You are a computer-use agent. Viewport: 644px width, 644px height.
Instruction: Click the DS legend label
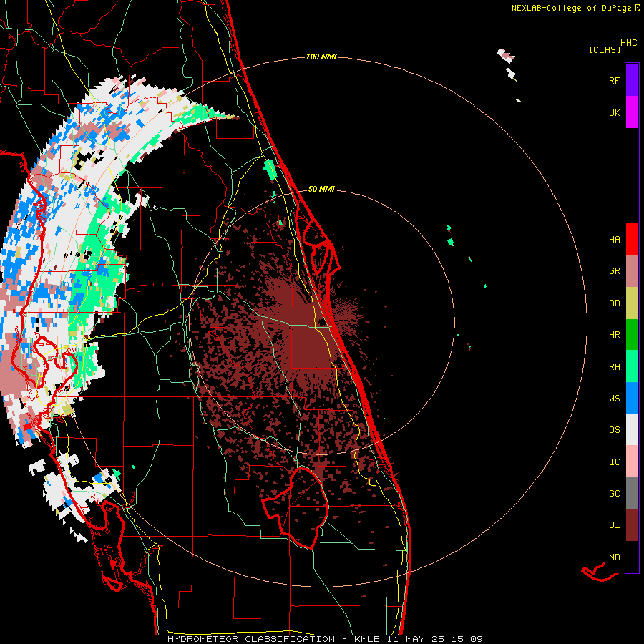point(614,430)
